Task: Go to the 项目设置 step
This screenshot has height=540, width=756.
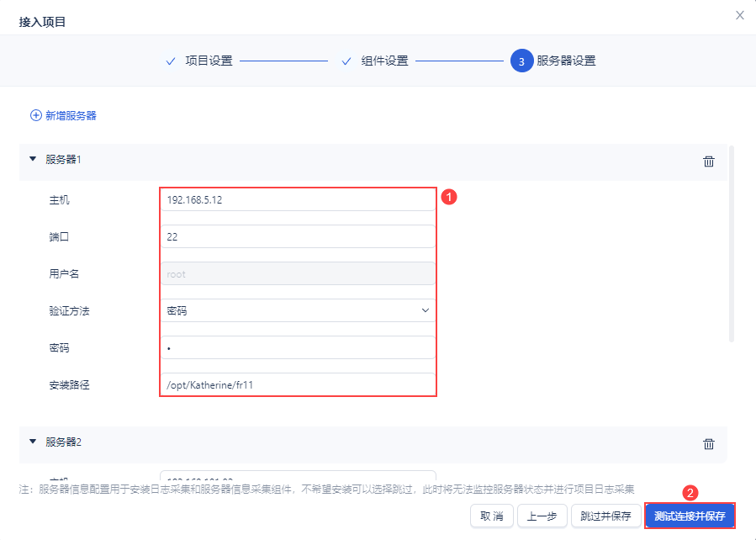Action: 209,61
